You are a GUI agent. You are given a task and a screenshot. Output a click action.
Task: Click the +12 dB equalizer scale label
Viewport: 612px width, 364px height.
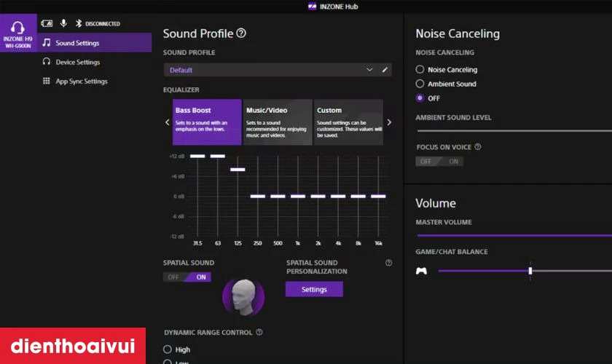point(177,156)
